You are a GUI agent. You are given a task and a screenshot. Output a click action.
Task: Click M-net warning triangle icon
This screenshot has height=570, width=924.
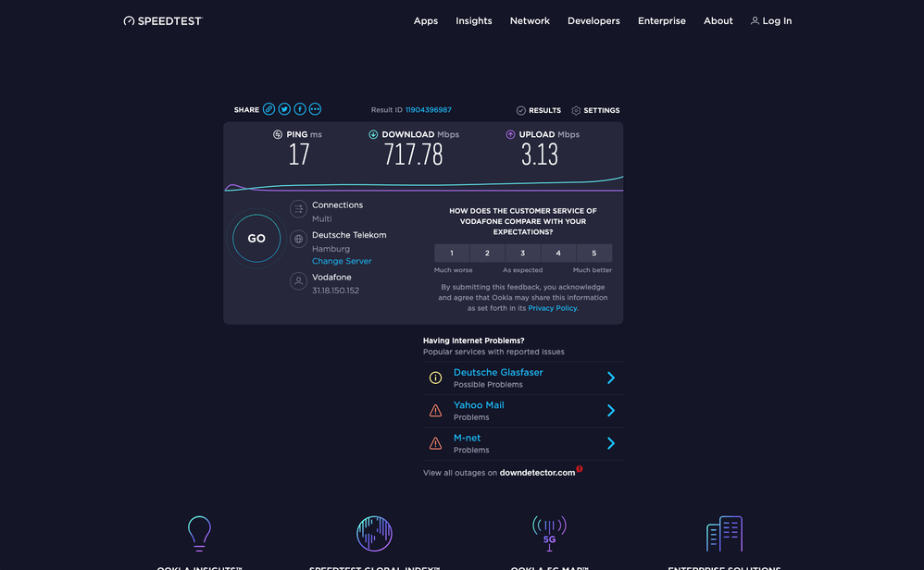tap(435, 443)
